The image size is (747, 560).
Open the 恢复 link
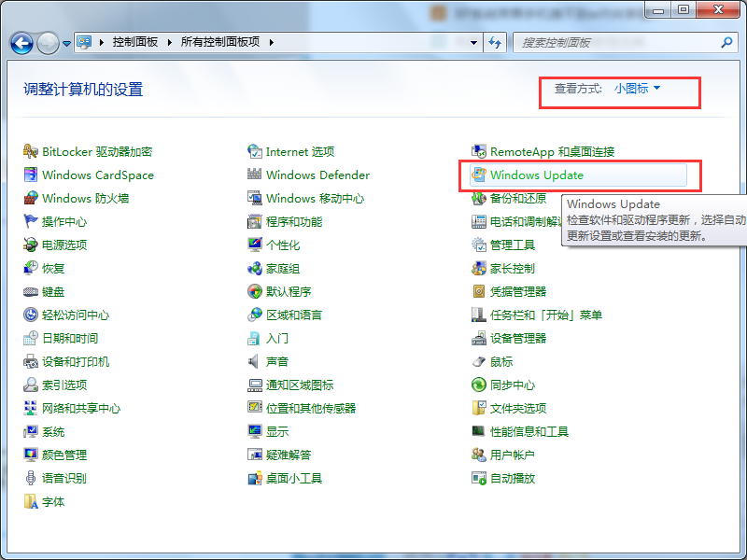tap(53, 268)
